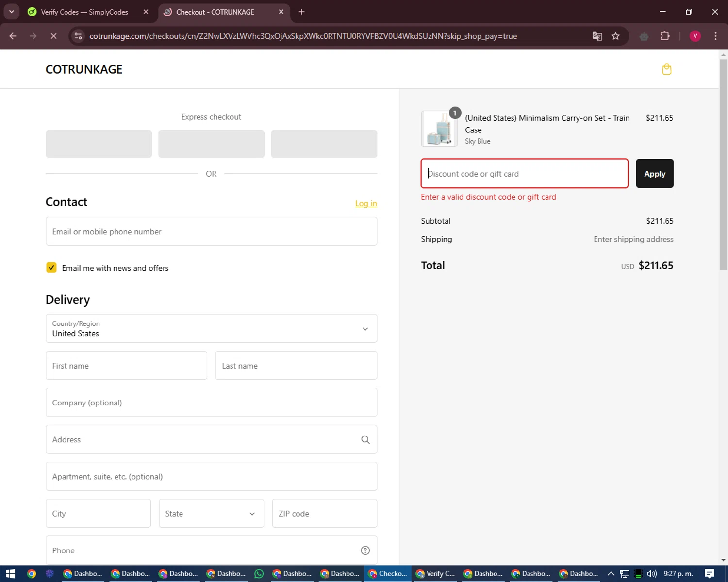Open WhatsApp from the taskbar
Image resolution: width=728 pixels, height=582 pixels.
point(259,574)
